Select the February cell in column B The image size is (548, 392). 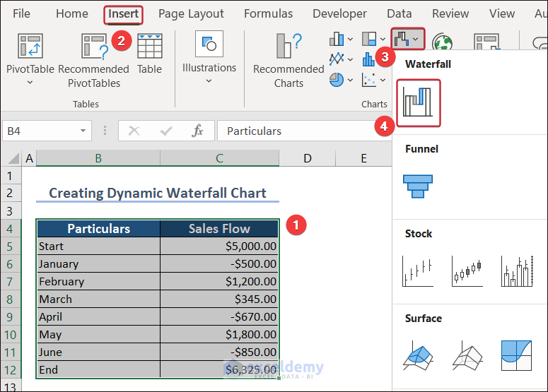(x=98, y=281)
